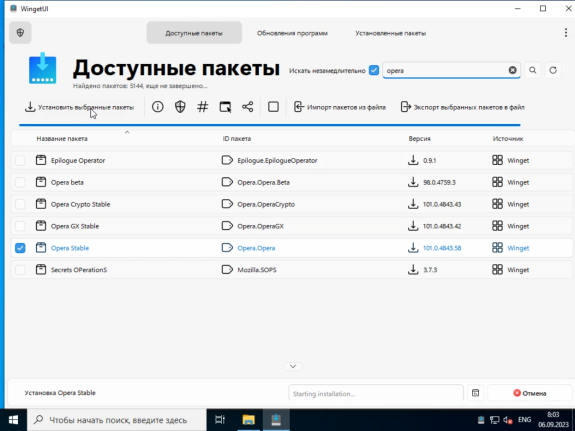
Task: Reload packages with the refresh icon
Action: click(x=553, y=70)
